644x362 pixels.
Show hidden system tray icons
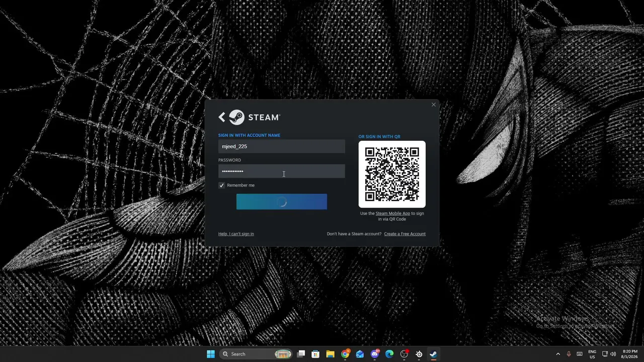click(x=558, y=354)
